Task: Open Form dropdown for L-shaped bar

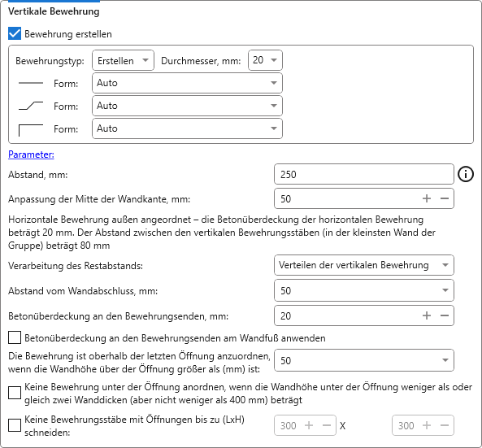Action: [187, 128]
